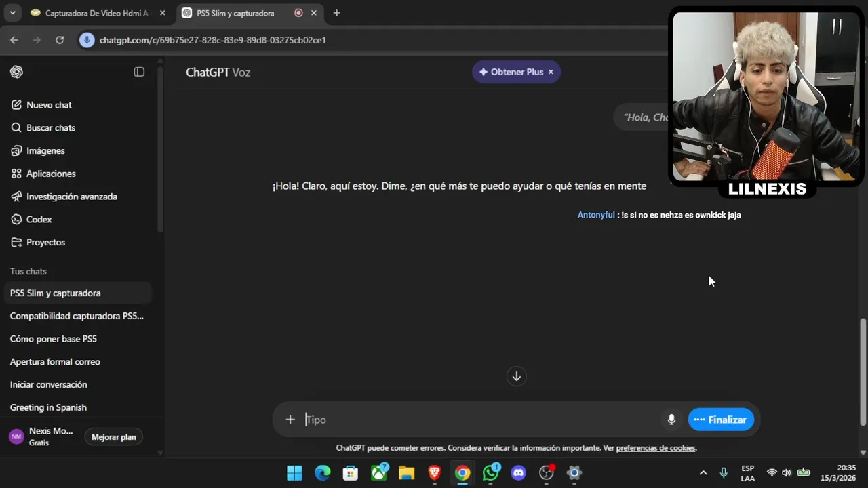Click the microphone site permission icon
Viewport: 868px width, 488px height.
tap(86, 40)
